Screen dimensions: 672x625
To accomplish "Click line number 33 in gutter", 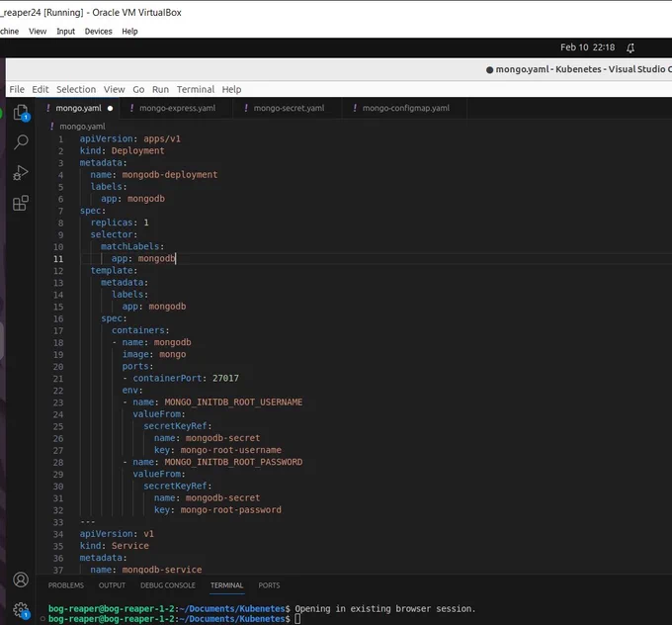I will [x=58, y=522].
